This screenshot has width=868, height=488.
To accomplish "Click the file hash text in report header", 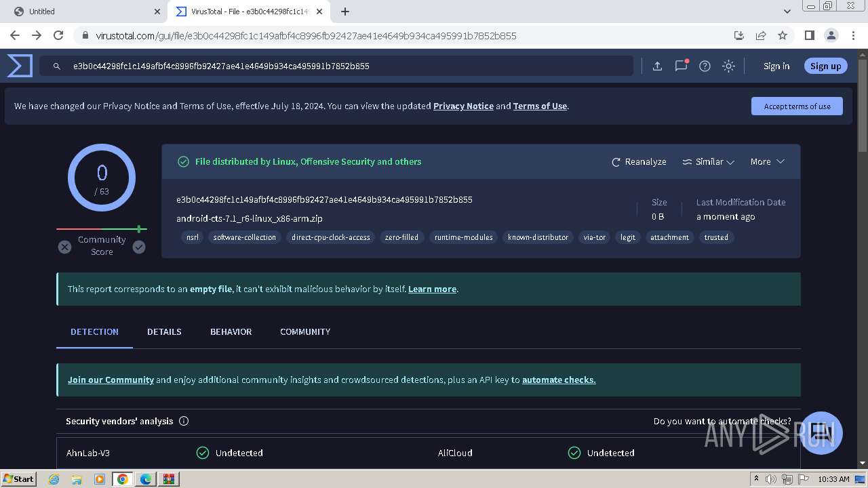I will pos(324,200).
